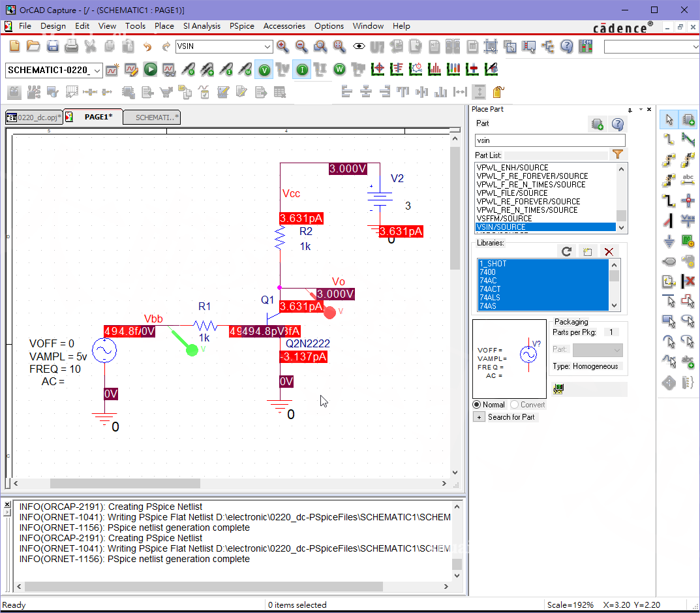
Task: Click the schematic horizontal scrollbar thumb
Action: 125,484
